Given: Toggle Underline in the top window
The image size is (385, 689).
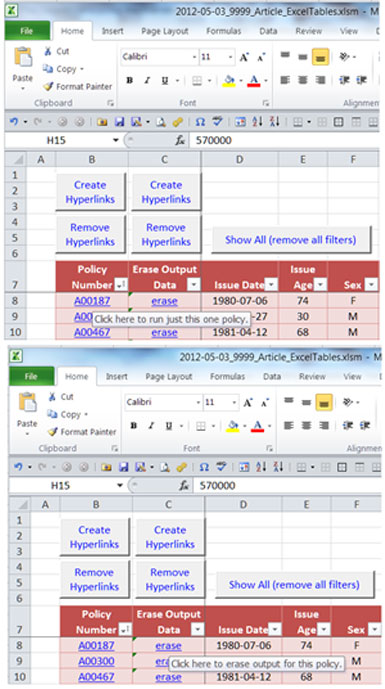Looking at the screenshot, I should point(165,80).
